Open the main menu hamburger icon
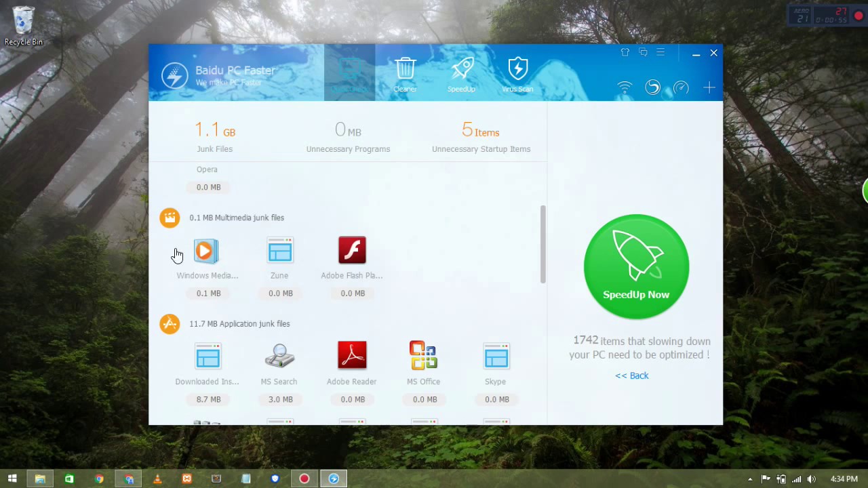Screen dimensions: 868x488 click(660, 52)
